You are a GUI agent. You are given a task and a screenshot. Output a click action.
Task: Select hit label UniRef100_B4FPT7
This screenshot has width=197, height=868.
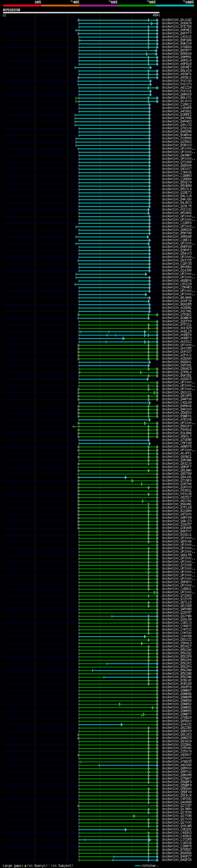(177, 33)
